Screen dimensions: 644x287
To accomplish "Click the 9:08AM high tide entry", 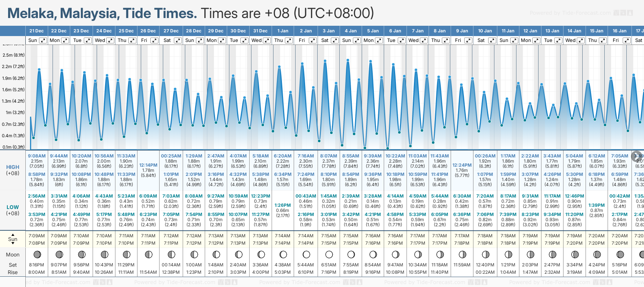I will (x=37, y=156).
